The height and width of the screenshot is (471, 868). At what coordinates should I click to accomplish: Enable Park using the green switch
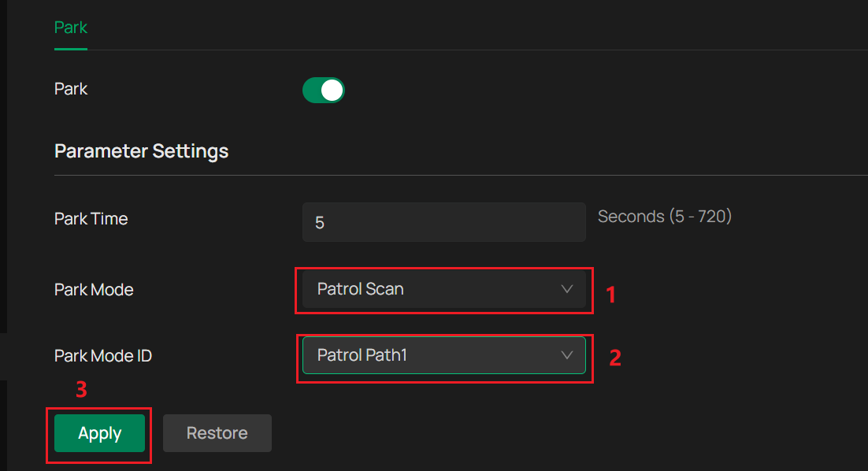(x=323, y=90)
